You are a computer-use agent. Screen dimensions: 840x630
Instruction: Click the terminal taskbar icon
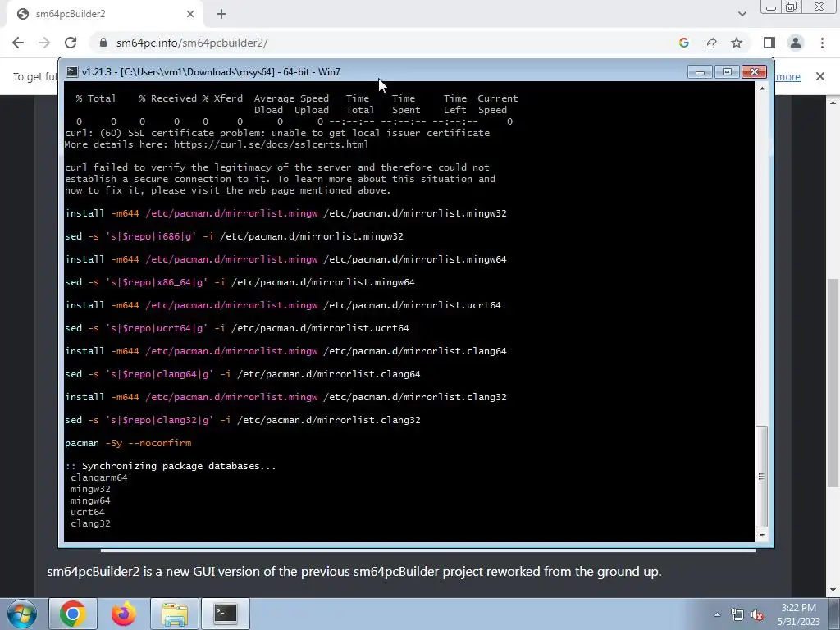click(226, 614)
